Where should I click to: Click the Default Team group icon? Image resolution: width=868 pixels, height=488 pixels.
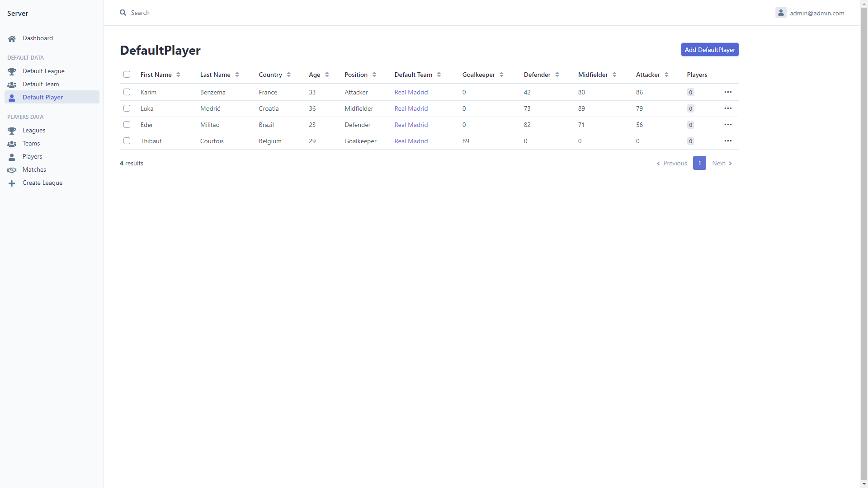click(x=12, y=84)
